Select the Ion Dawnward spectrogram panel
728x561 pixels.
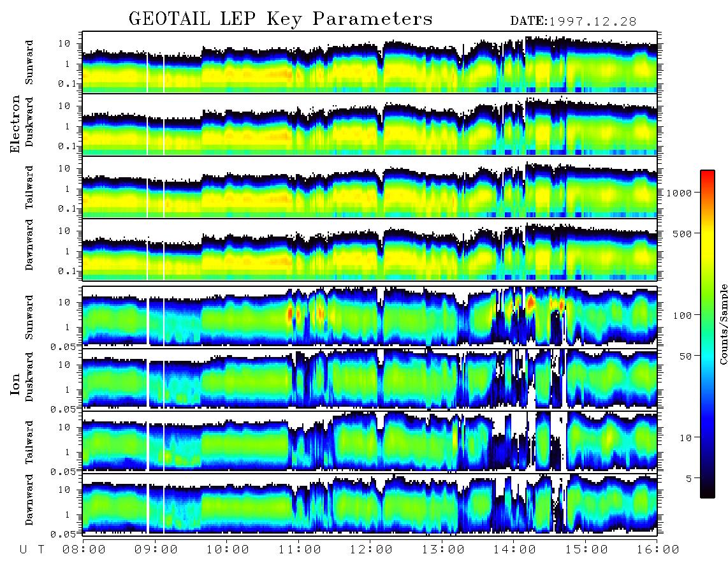point(370,504)
